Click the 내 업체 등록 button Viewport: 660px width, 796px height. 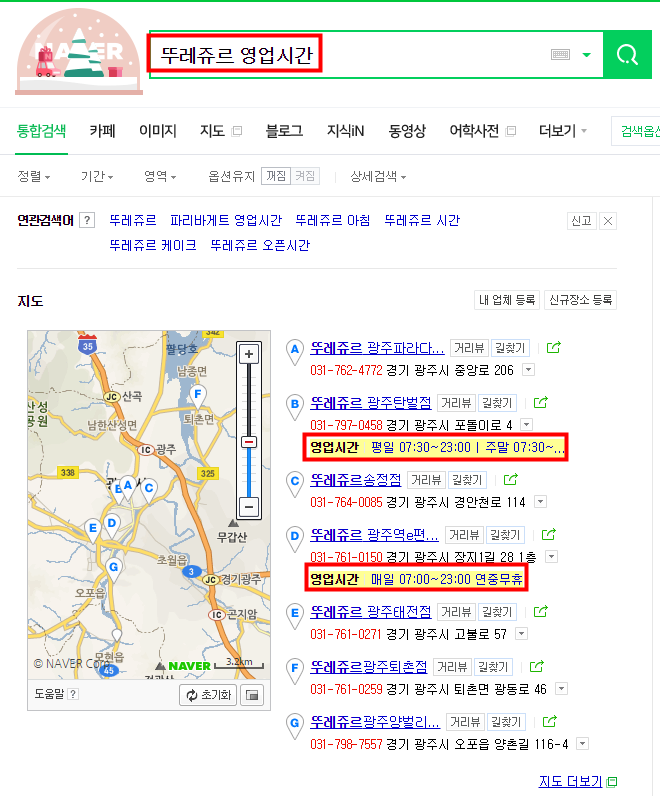pyautogui.click(x=507, y=300)
